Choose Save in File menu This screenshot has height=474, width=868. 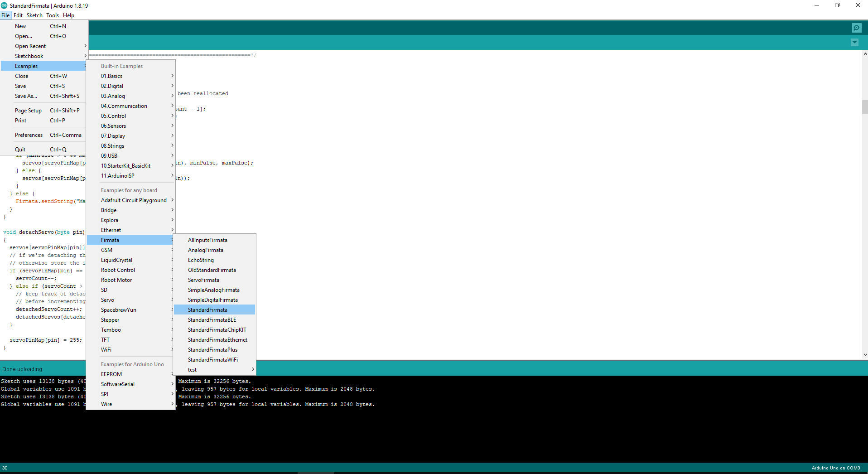[x=44, y=86]
